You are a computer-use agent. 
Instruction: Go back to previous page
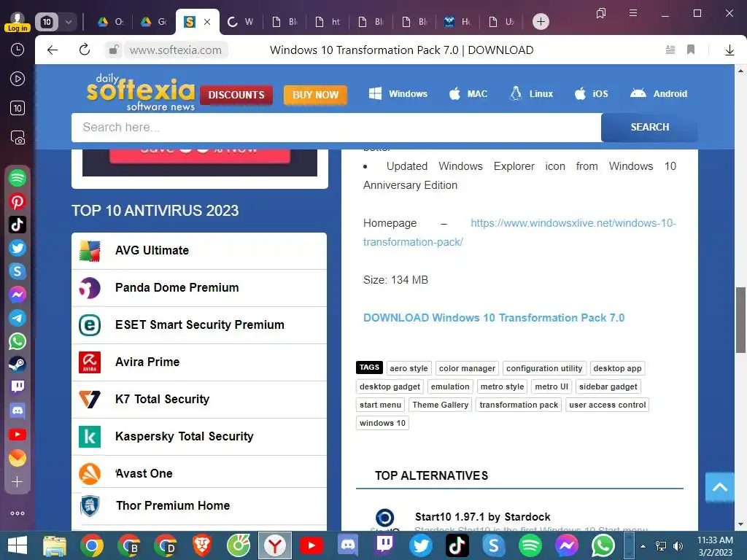click(x=53, y=50)
